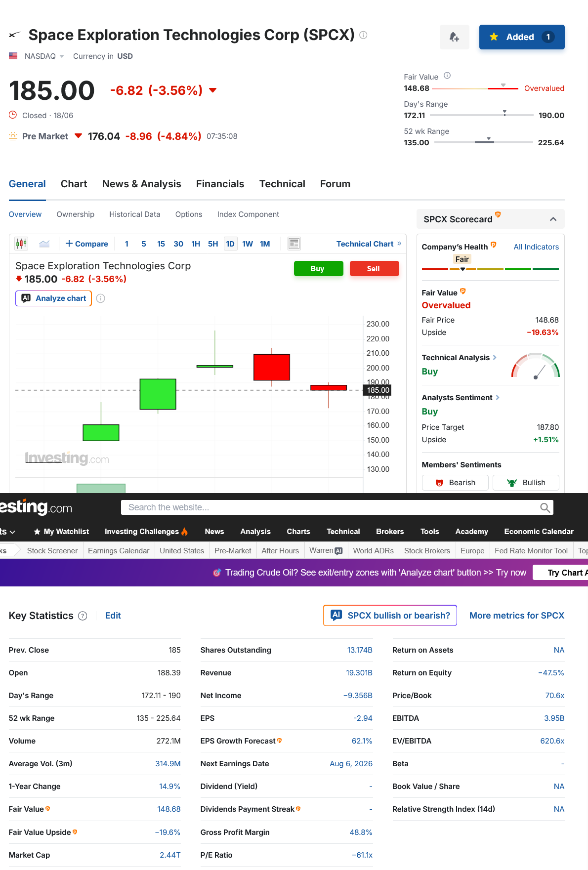This screenshot has height=870, width=588.
Task: Open My Watchlist from nav bar
Action: [x=61, y=532]
